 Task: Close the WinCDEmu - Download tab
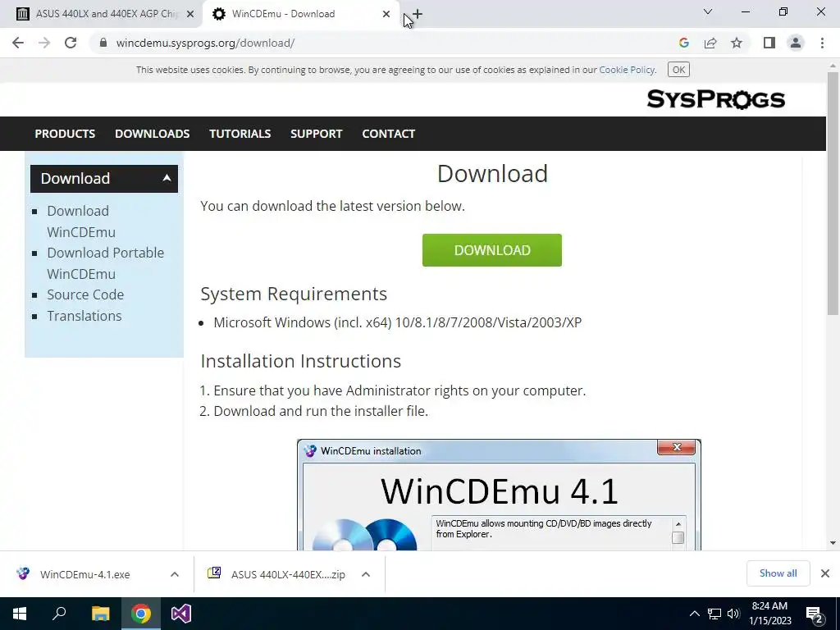point(386,14)
